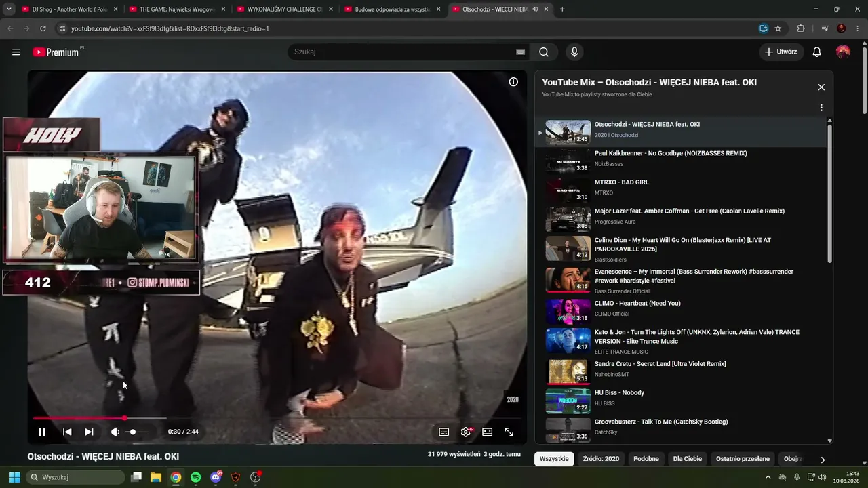Open the Chrome extensions puzzle menu

pyautogui.click(x=801, y=28)
